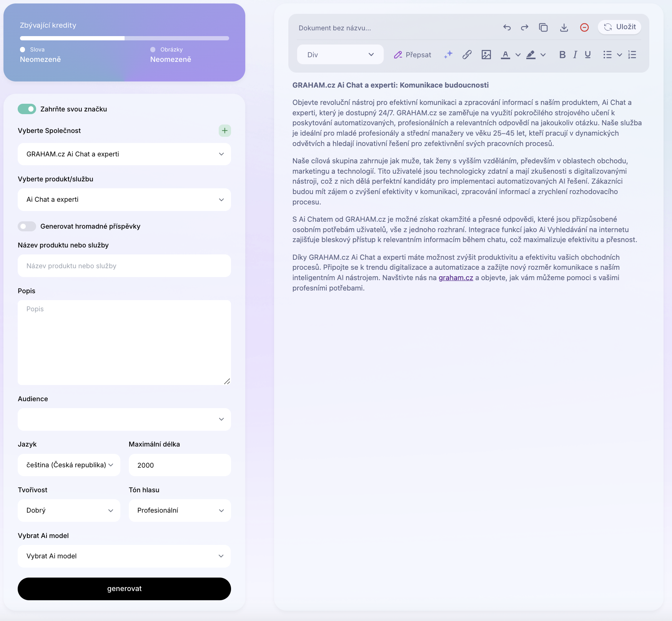
Task: Disable the Zahrňte svou značku toggle
Action: click(x=27, y=109)
